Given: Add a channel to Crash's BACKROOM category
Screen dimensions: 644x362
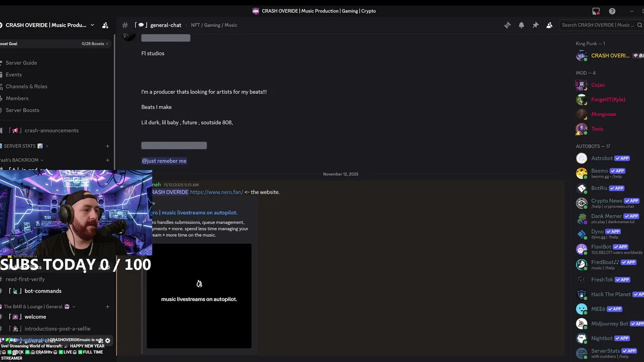Looking at the screenshot, I should coord(107,160).
